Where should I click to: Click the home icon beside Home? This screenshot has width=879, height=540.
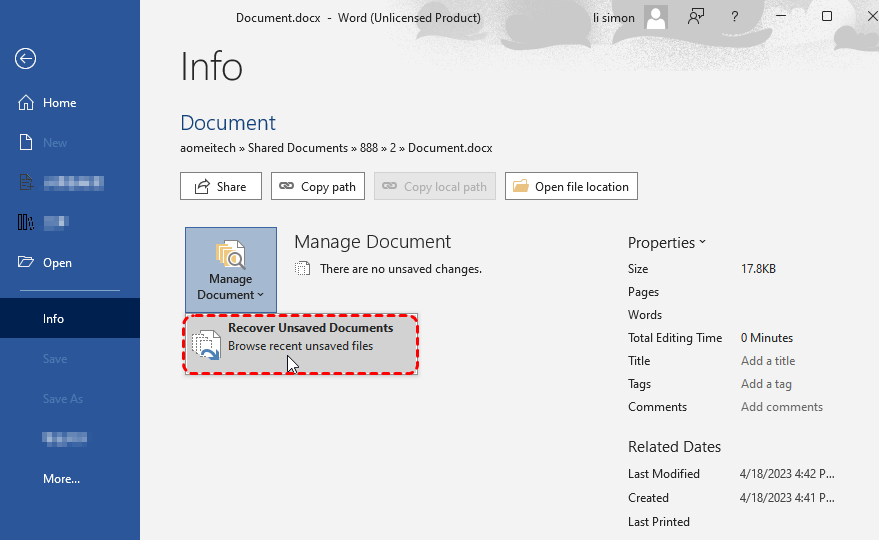click(x=26, y=103)
